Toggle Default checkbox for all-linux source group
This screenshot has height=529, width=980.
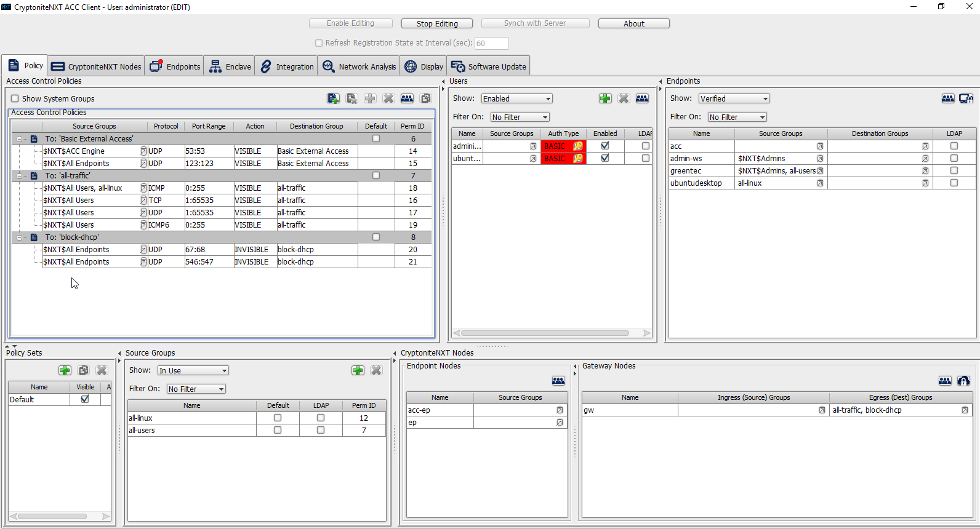point(278,418)
